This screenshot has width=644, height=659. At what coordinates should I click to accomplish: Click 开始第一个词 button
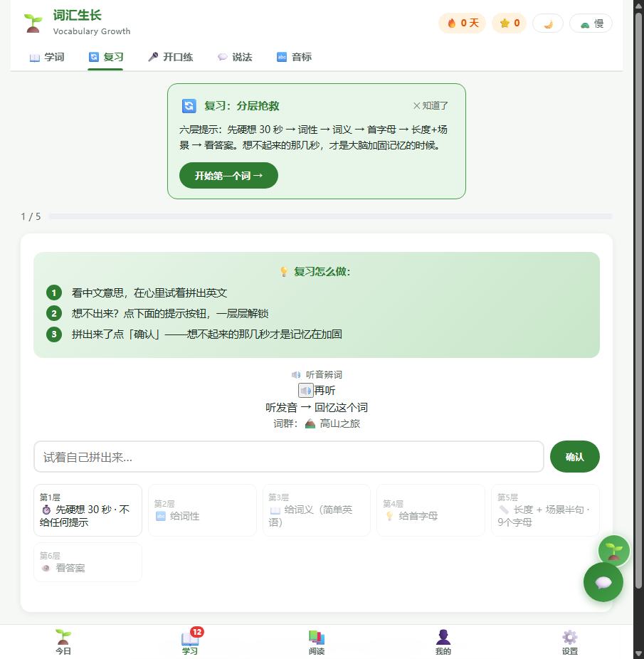pos(228,176)
